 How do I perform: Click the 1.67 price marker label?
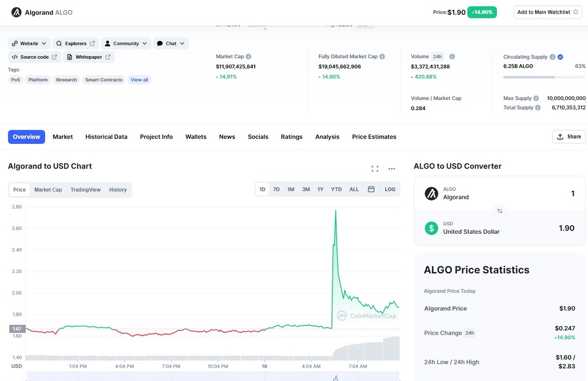(17, 329)
